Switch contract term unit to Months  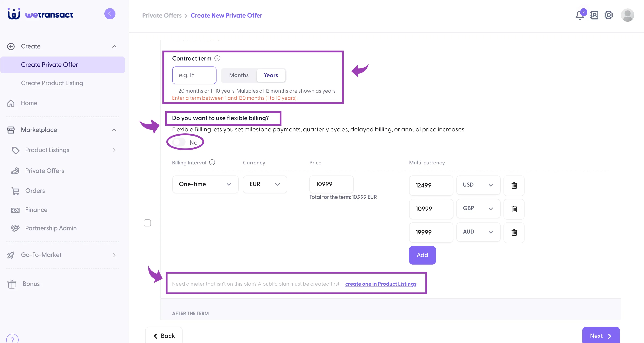(239, 75)
